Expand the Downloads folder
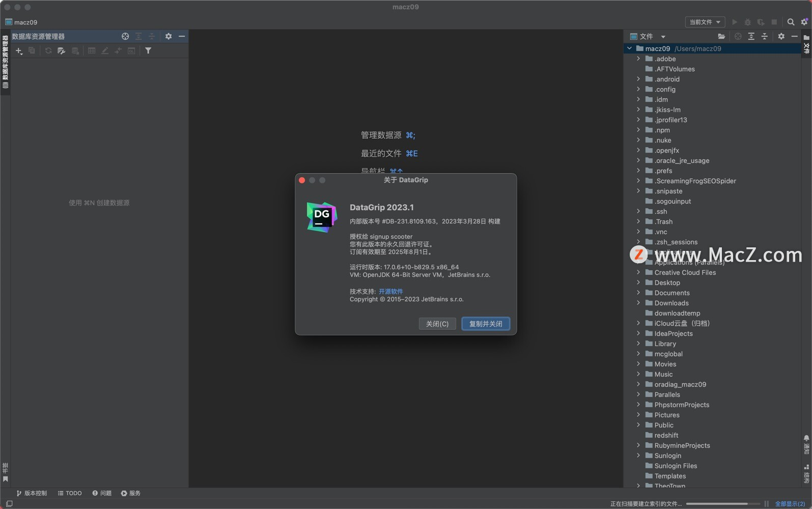 pos(638,303)
